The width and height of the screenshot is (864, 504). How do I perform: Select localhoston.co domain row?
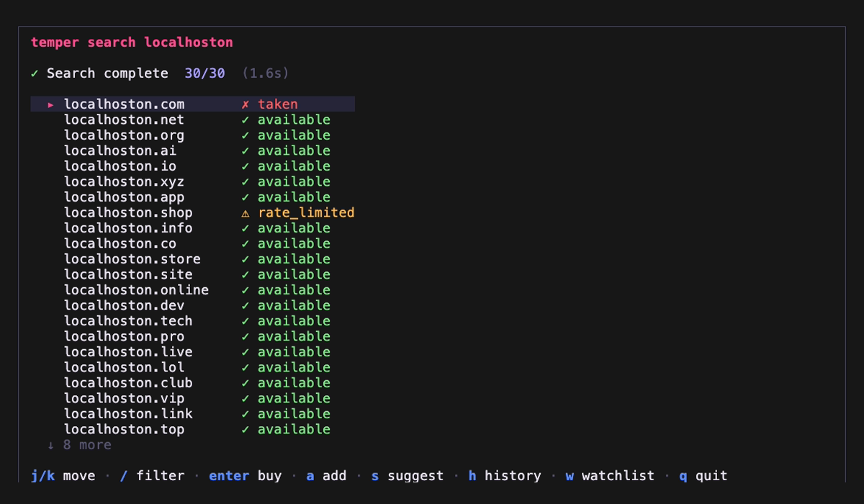coord(192,243)
